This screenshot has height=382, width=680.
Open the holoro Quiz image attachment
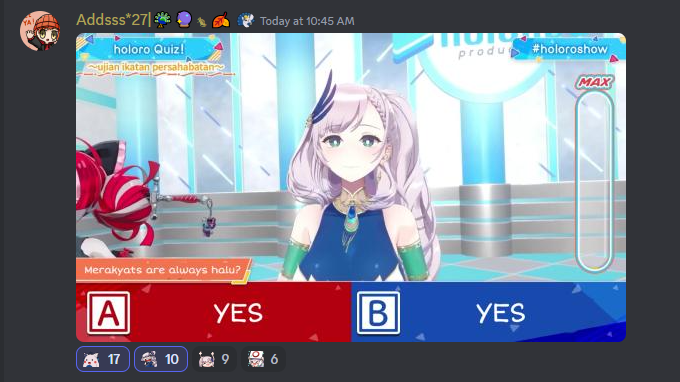pos(351,187)
